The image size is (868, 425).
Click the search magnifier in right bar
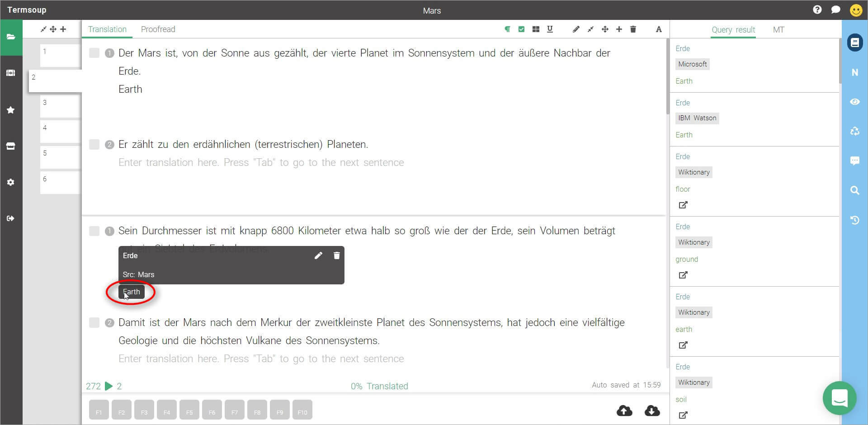854,190
